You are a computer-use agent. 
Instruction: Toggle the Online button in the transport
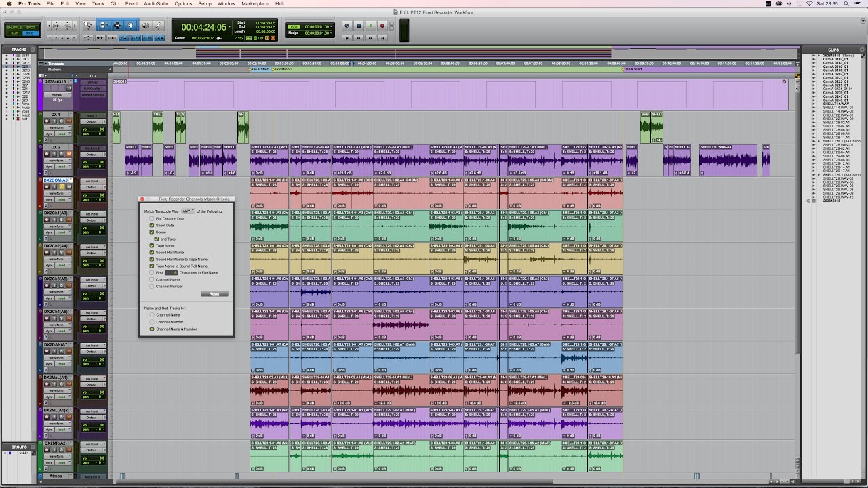tap(347, 26)
